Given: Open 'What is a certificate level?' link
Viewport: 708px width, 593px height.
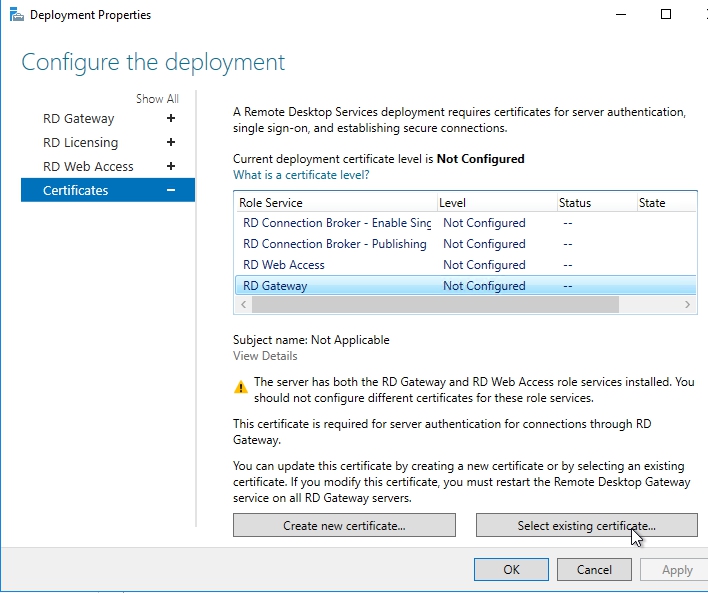Looking at the screenshot, I should click(301, 175).
